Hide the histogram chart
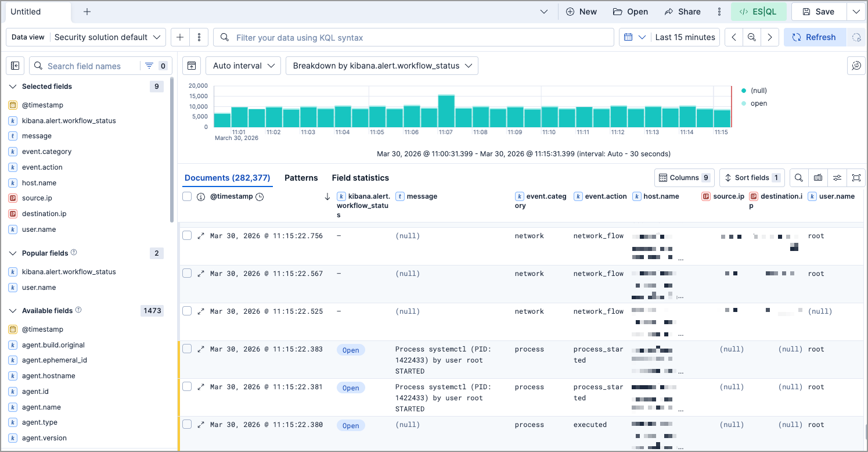This screenshot has height=452, width=868. tap(191, 66)
